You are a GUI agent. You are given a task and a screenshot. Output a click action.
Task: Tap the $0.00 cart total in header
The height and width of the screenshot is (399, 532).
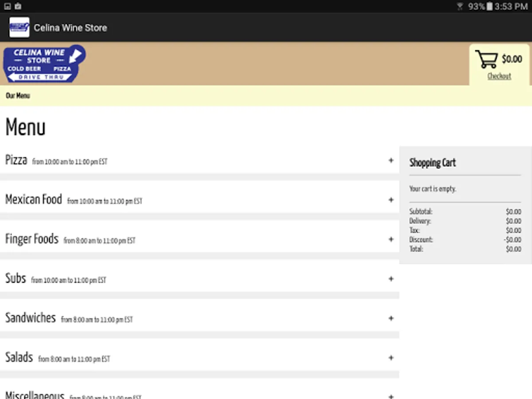point(512,59)
